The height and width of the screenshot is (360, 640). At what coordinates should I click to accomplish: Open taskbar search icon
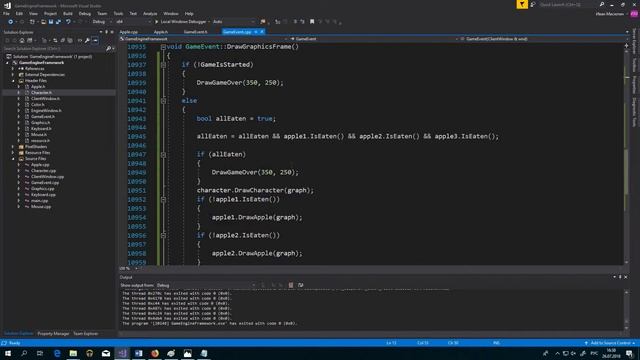[x=24, y=353]
